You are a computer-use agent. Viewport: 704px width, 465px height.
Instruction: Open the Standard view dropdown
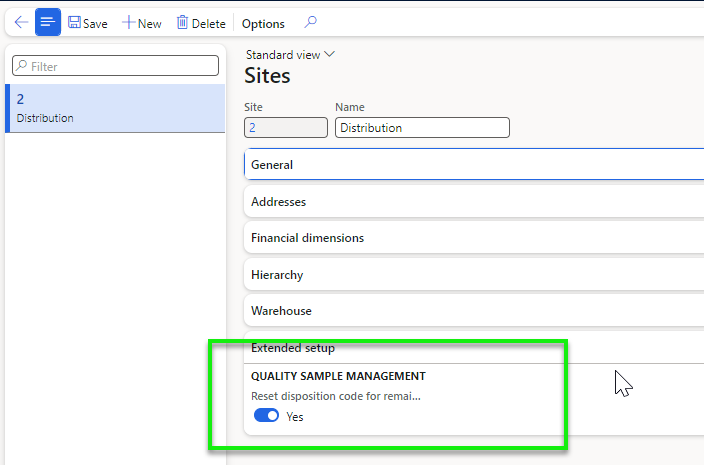point(289,55)
